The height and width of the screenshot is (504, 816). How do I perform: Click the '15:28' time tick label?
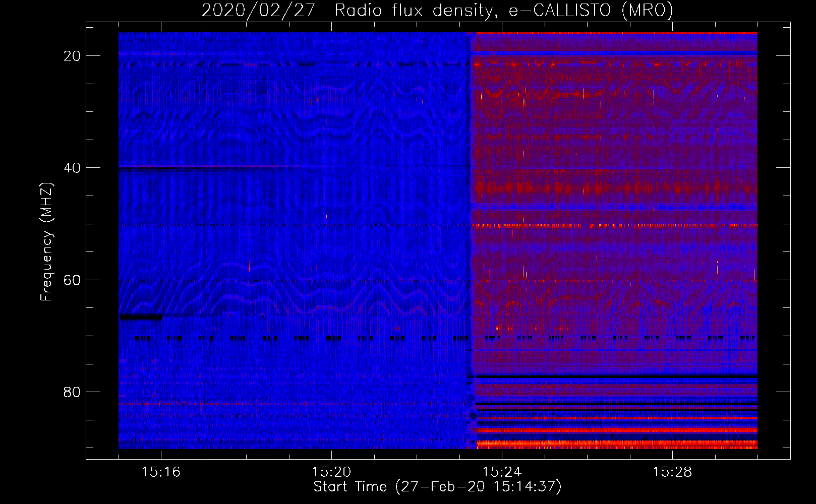[x=672, y=472]
